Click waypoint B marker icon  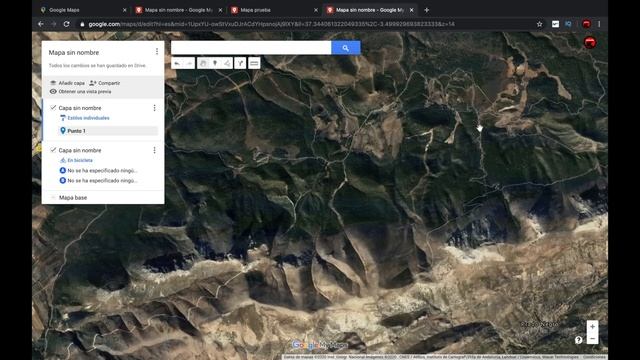tap(63, 180)
